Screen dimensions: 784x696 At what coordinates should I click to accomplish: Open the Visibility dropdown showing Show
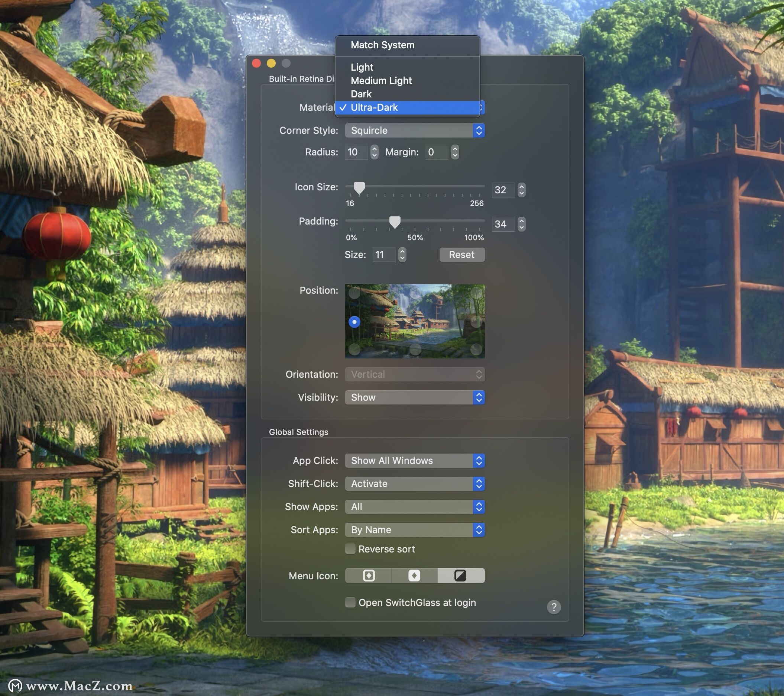coord(415,397)
